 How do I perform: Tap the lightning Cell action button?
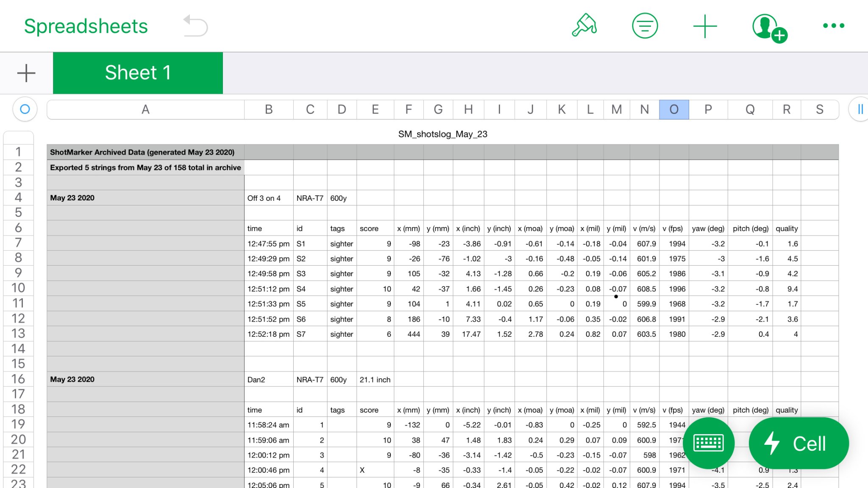click(x=798, y=444)
